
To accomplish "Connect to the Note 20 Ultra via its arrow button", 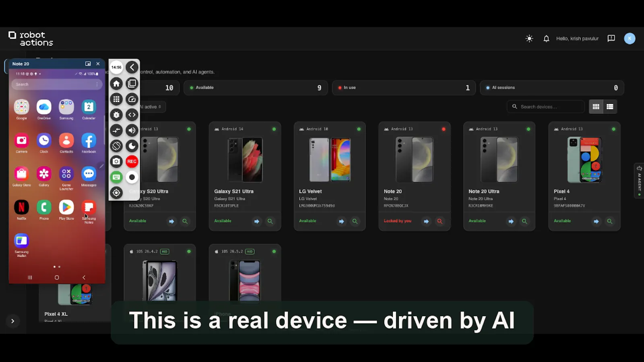I will pyautogui.click(x=511, y=221).
